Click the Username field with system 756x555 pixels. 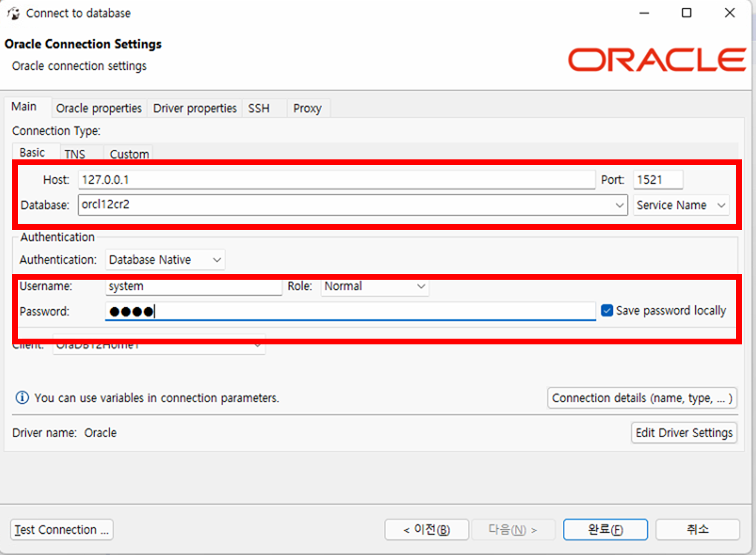point(193,286)
